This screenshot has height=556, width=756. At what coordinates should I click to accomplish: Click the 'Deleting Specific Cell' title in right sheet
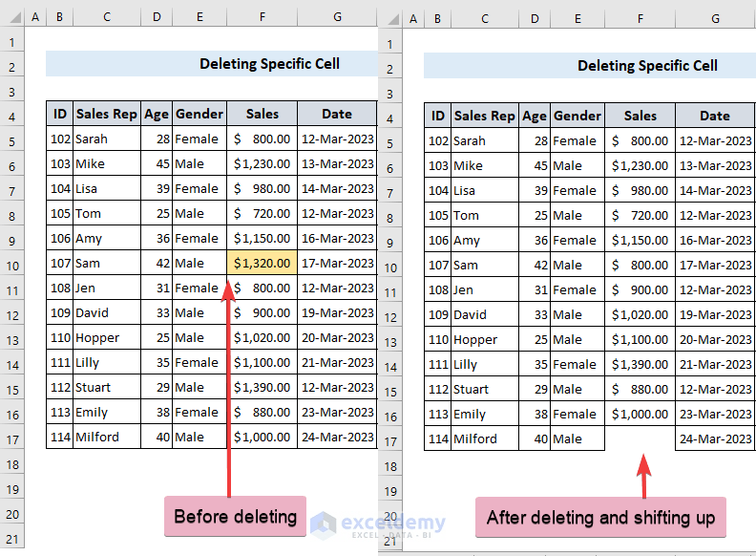(647, 66)
